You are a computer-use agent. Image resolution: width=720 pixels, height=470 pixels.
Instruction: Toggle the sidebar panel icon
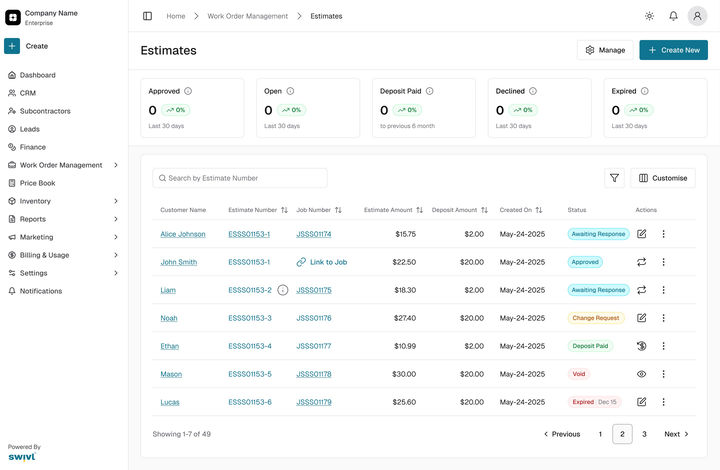coord(147,16)
